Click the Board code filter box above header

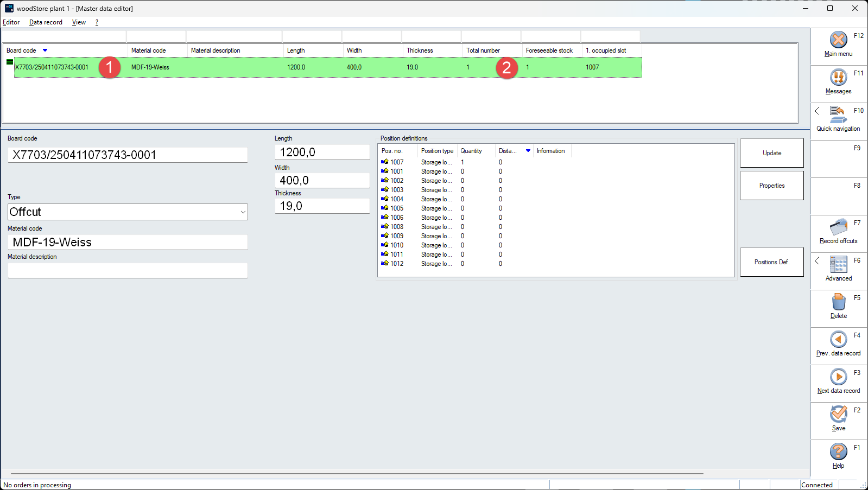64,36
